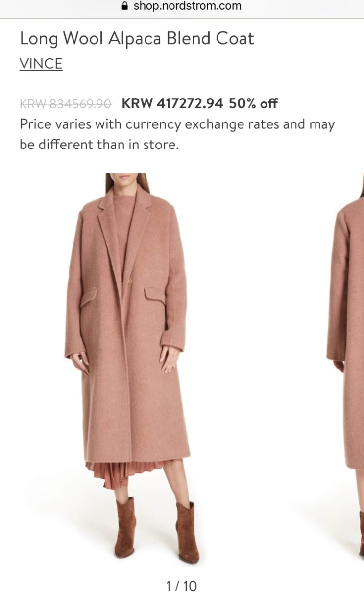The height and width of the screenshot is (592, 364).
Task: Tap the Long Wool Alpaca Blend Coat title
Action: (x=137, y=39)
